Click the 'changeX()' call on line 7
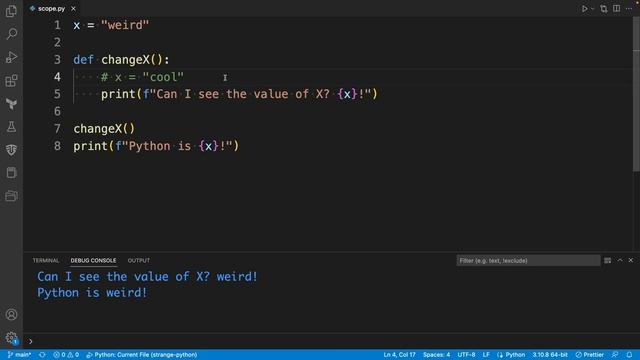 coord(104,129)
